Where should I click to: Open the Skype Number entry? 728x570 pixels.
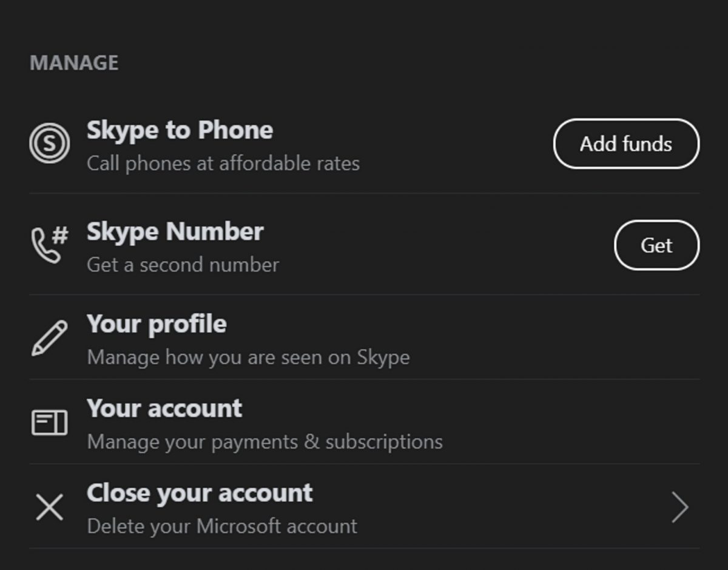pyautogui.click(x=175, y=232)
